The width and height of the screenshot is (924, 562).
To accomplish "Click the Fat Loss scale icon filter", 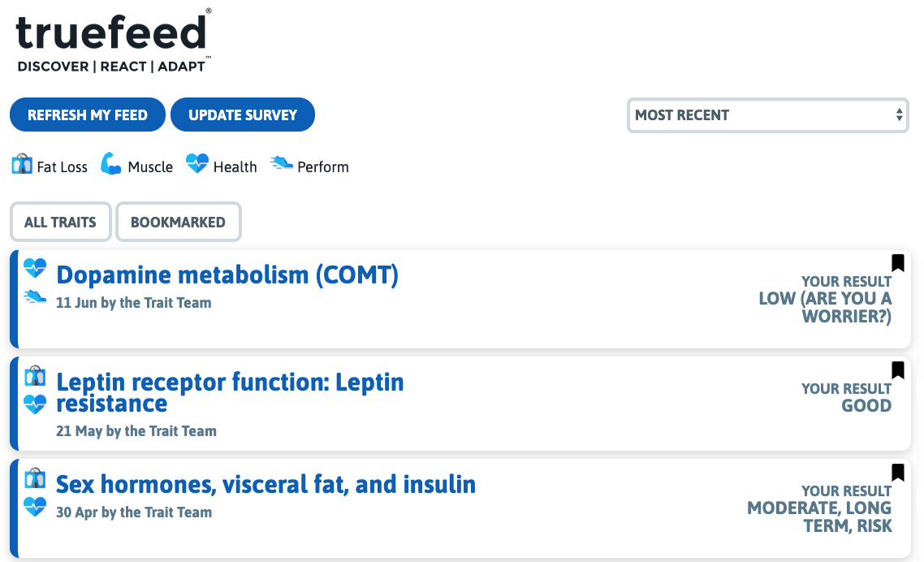I will click(22, 165).
